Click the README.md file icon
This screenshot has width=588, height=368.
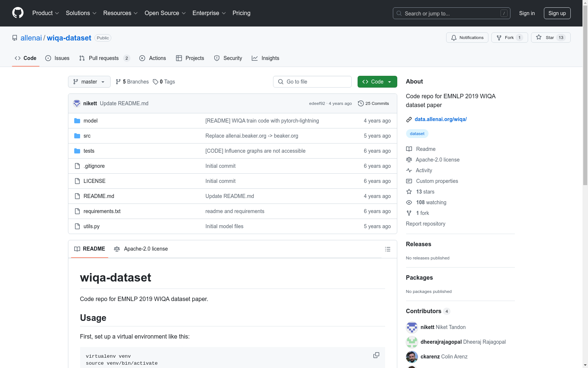click(77, 196)
